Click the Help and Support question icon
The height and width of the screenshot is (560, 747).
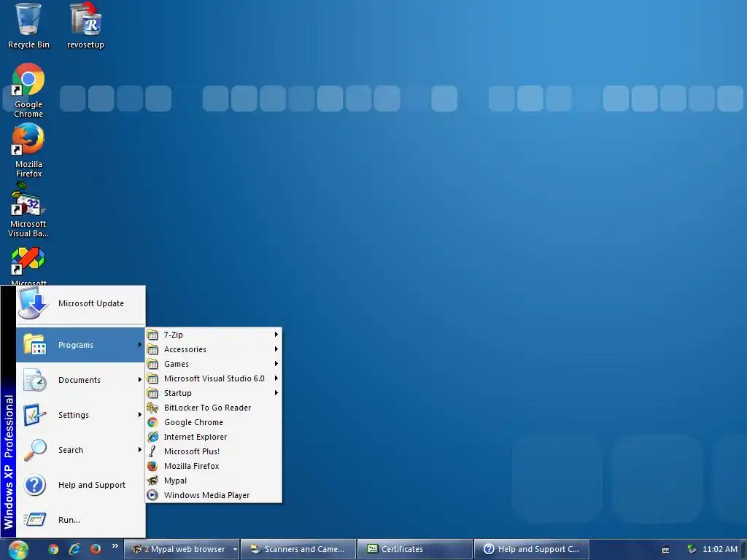pyautogui.click(x=35, y=485)
